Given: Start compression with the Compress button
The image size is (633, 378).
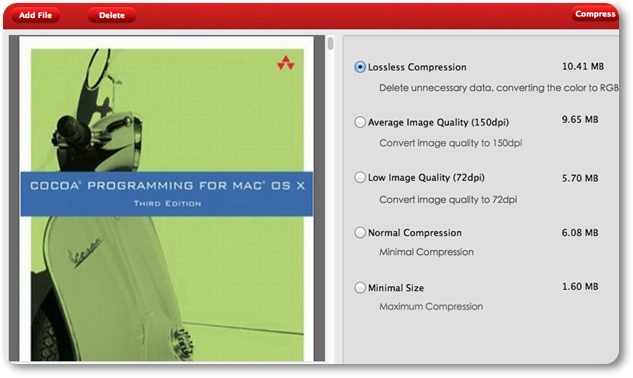Looking at the screenshot, I should (x=595, y=14).
